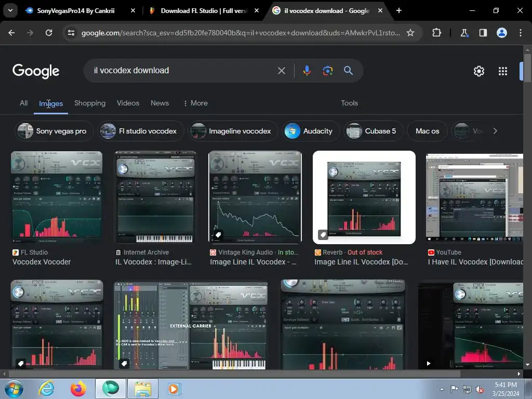532x399 pixels.
Task: Select the Images results tab
Action: 51,103
